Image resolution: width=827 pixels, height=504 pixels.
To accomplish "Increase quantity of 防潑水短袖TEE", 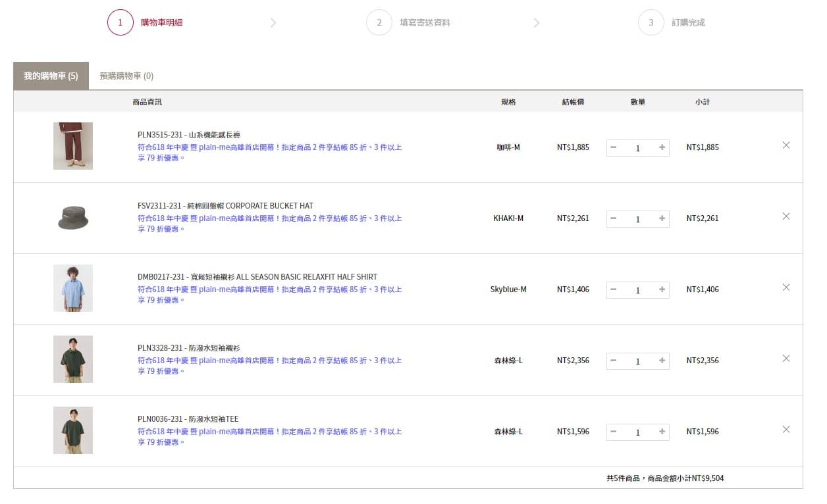I will click(662, 432).
